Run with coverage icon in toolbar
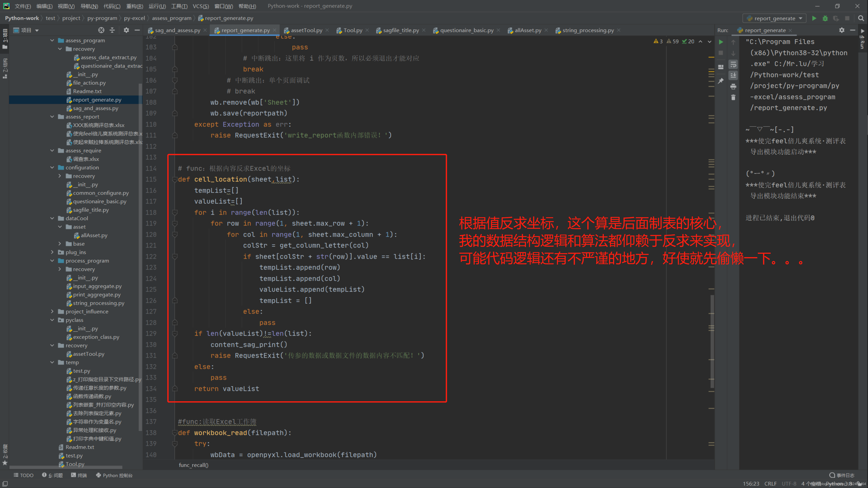Viewport: 868px width, 488px height. [836, 18]
